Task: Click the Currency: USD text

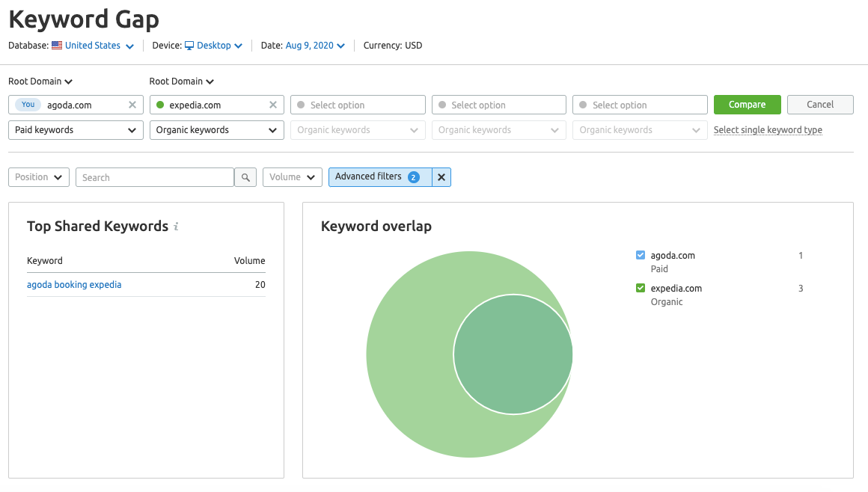Action: 393,46
